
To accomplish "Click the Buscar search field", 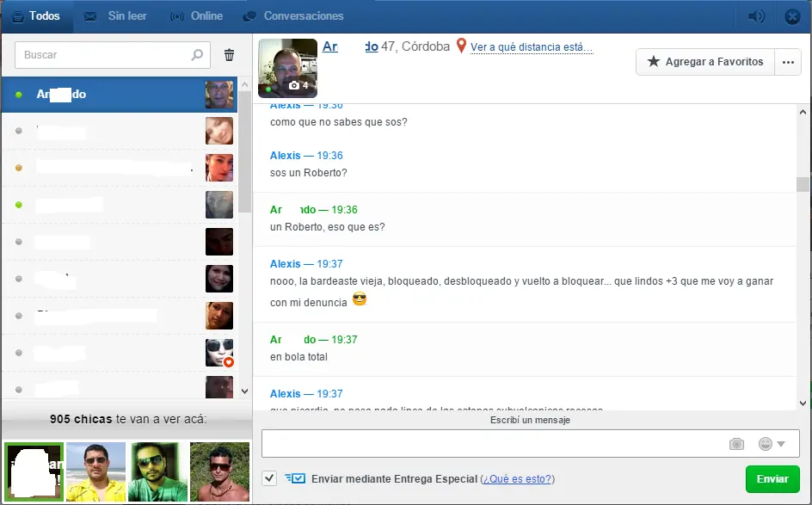I will click(113, 55).
